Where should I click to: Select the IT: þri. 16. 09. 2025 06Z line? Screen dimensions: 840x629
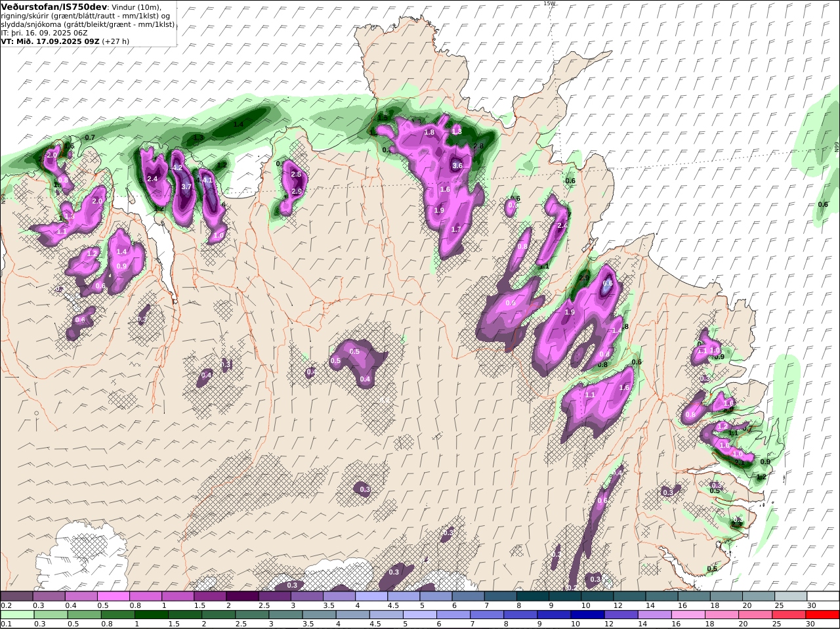point(44,32)
